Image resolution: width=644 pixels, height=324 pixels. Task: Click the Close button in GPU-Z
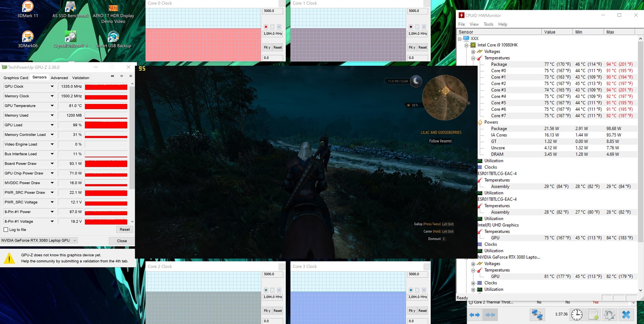(122, 241)
